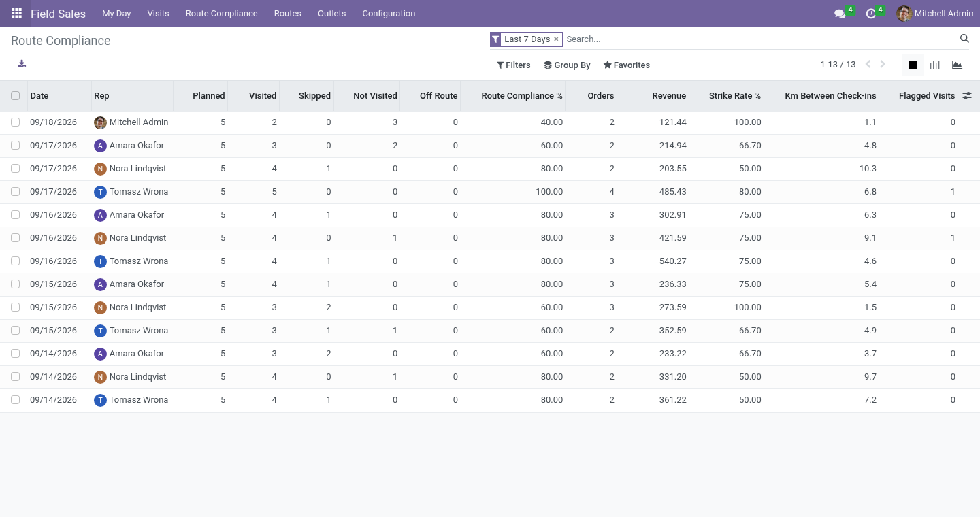Open the Route Compliance menu item
The height and width of the screenshot is (517, 980).
[x=222, y=14]
